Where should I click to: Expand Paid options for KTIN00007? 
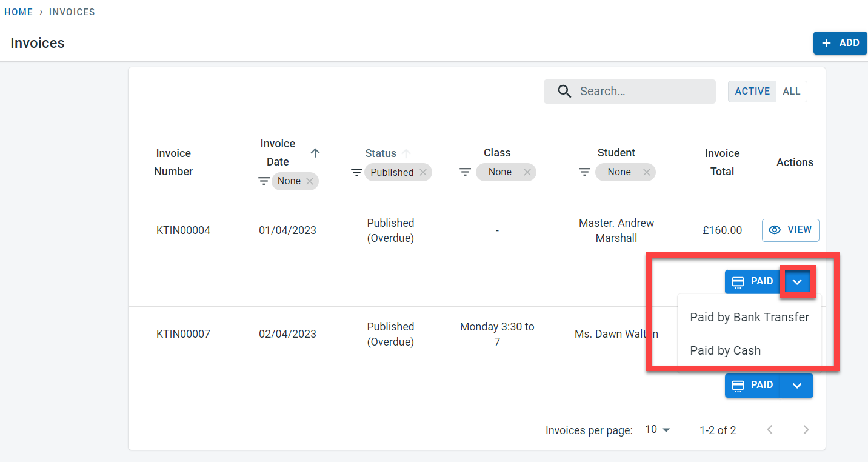click(x=797, y=386)
